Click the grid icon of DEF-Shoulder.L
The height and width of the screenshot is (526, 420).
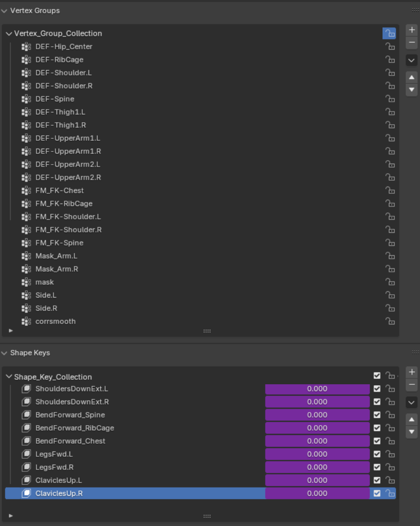pos(26,73)
